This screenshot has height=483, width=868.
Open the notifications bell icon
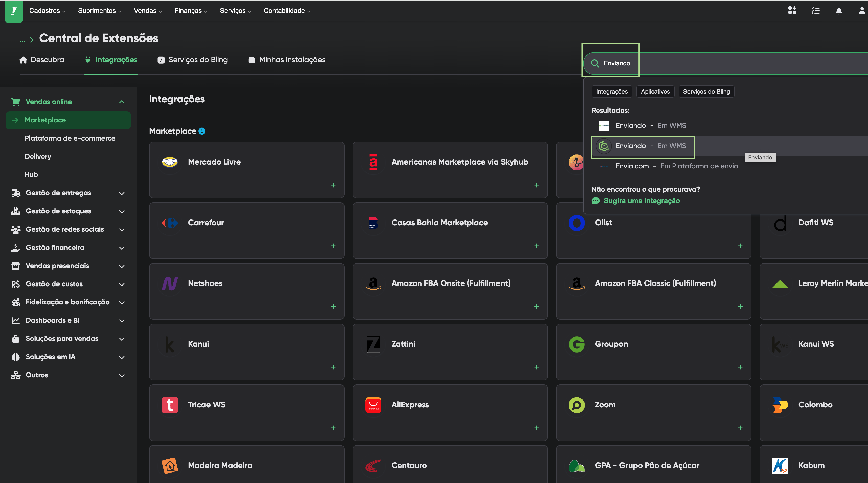pos(839,11)
